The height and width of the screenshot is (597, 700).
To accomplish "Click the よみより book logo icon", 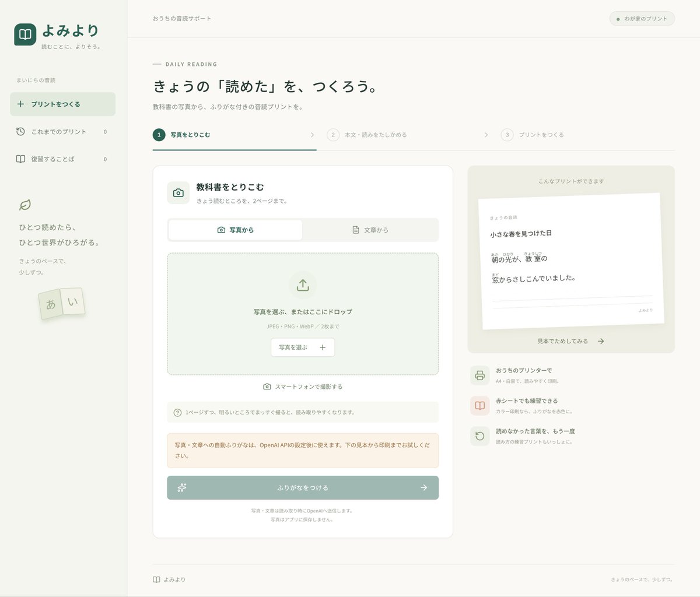I will coord(25,34).
